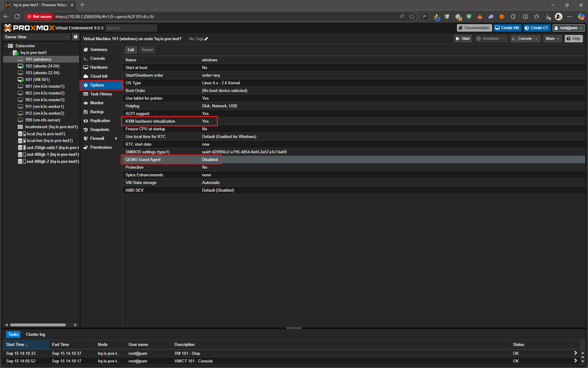This screenshot has width=588, height=368.
Task: Collapse the Datacenter tree expander
Action: 6,46
